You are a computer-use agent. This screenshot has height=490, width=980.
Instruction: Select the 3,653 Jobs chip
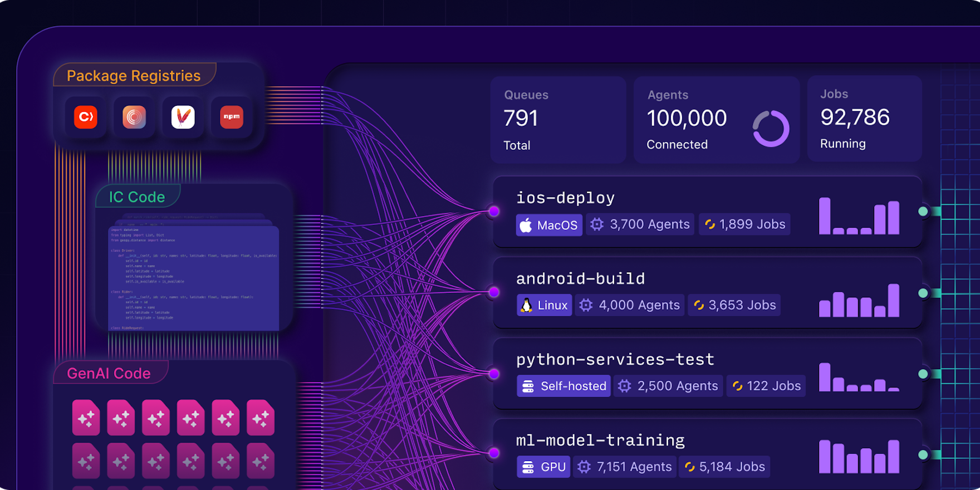coord(734,305)
